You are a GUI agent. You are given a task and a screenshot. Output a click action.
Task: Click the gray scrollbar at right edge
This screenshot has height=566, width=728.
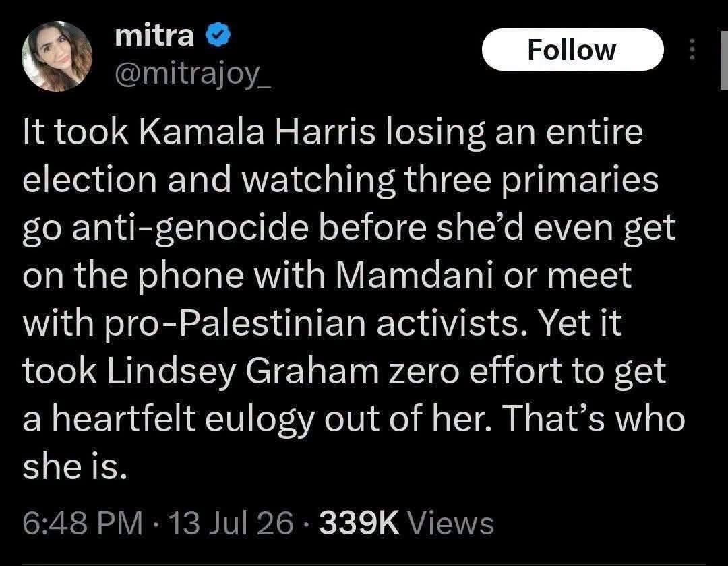tap(724, 59)
